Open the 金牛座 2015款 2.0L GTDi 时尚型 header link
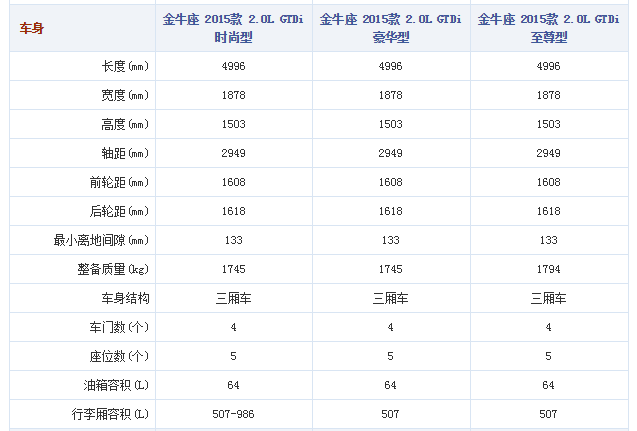 (233, 28)
